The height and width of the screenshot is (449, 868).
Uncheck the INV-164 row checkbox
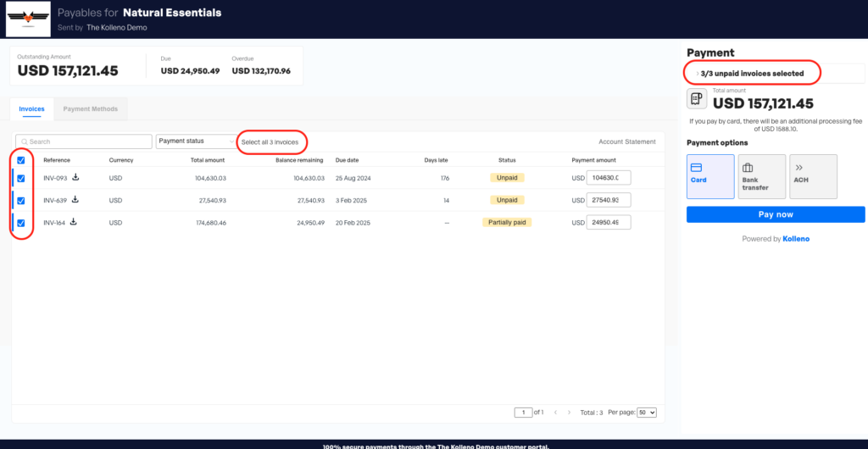click(x=21, y=223)
